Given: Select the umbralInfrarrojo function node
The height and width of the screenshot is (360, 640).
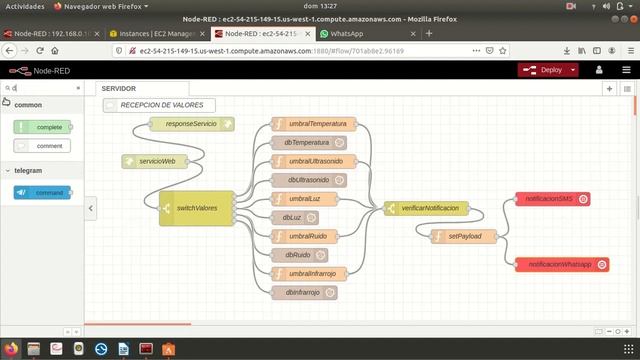Looking at the screenshot, I should [309, 274].
